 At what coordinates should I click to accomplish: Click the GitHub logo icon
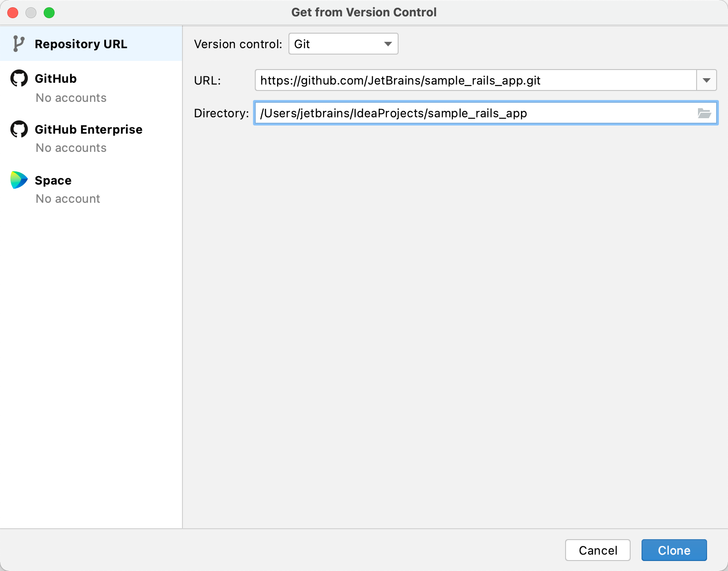18,78
